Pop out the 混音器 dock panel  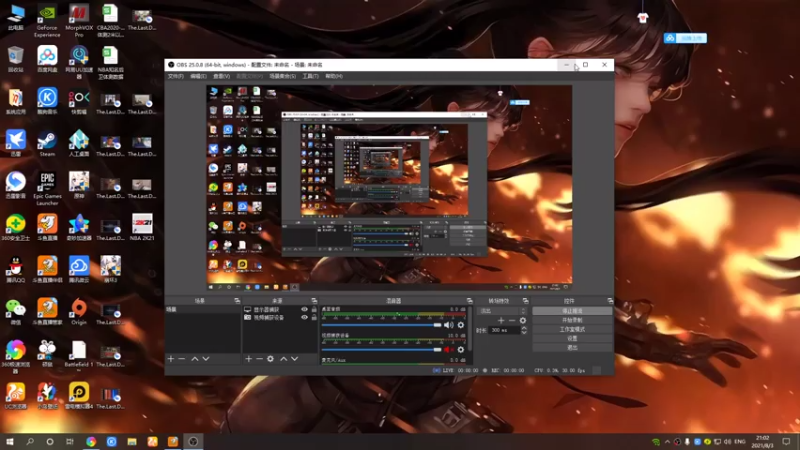(469, 301)
